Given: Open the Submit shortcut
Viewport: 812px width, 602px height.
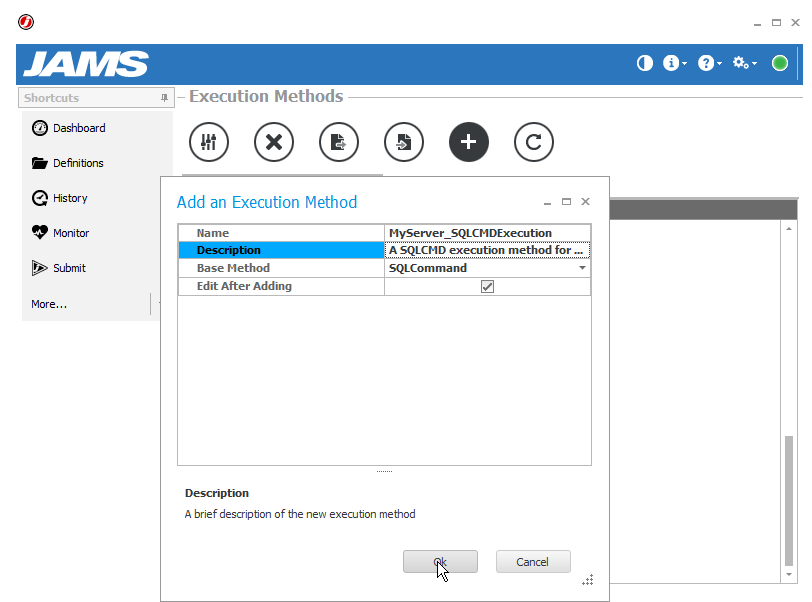Looking at the screenshot, I should 69,268.
